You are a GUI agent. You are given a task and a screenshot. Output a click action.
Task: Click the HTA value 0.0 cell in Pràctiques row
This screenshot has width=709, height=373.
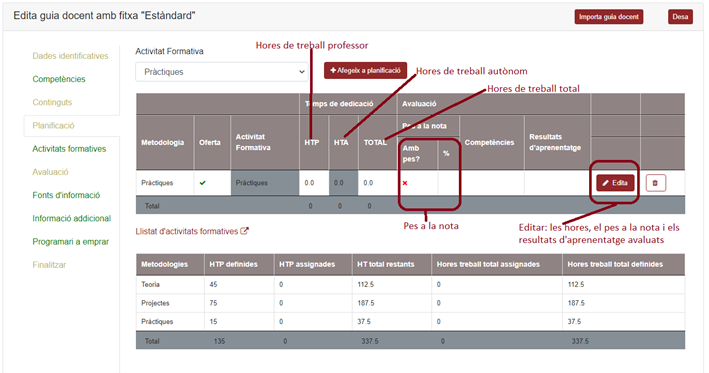tap(343, 183)
